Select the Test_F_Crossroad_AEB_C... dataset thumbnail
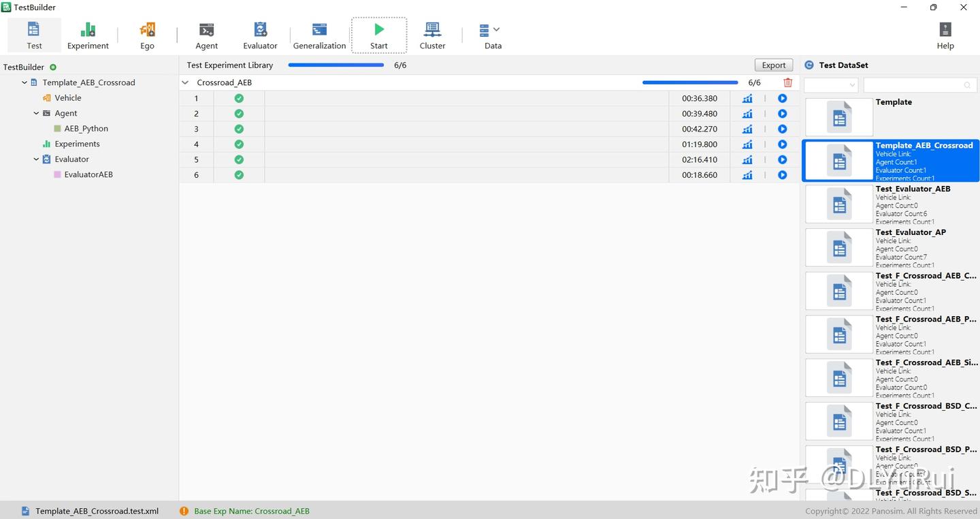Image resolution: width=980 pixels, height=519 pixels. point(839,292)
